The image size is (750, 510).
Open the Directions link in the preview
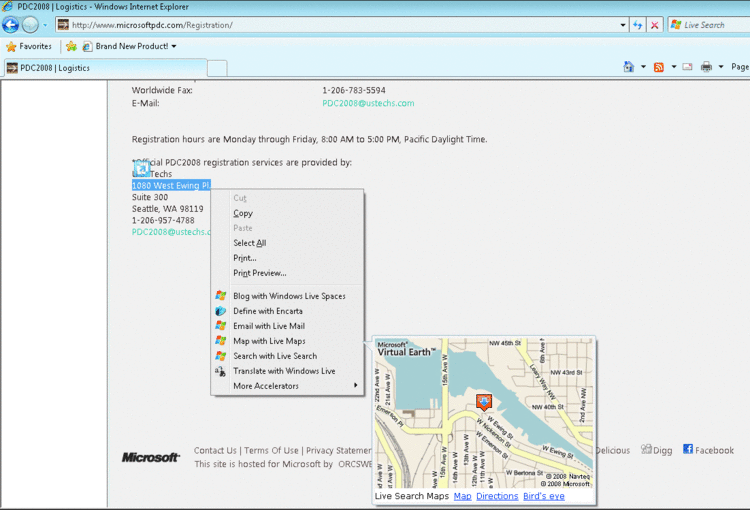click(x=497, y=496)
